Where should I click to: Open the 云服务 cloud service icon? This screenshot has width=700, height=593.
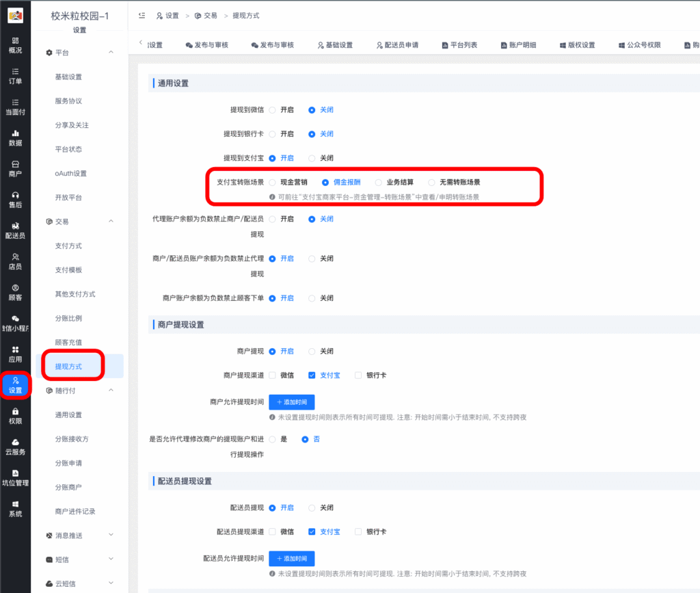[x=15, y=446]
